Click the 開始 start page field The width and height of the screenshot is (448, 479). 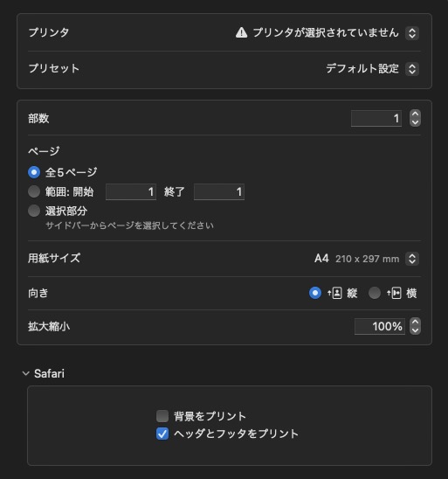(131, 191)
